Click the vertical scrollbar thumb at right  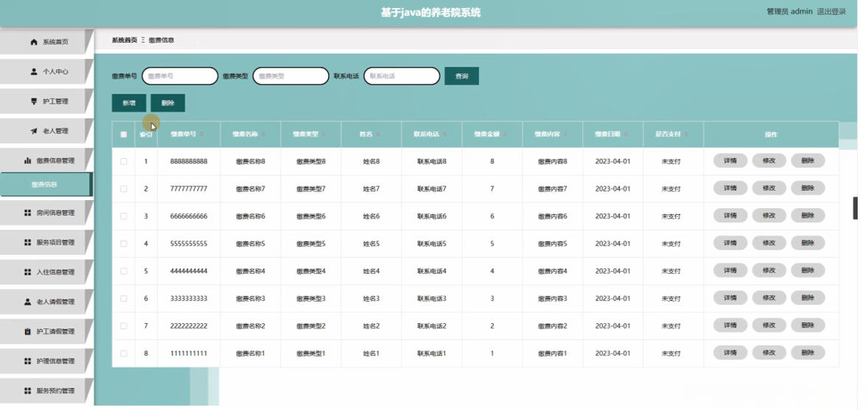click(855, 208)
